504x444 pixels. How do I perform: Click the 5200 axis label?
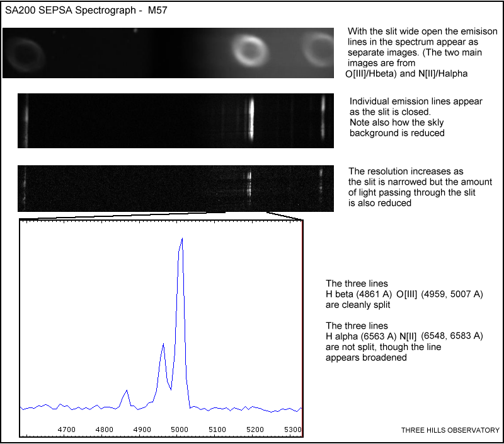pos(255,429)
